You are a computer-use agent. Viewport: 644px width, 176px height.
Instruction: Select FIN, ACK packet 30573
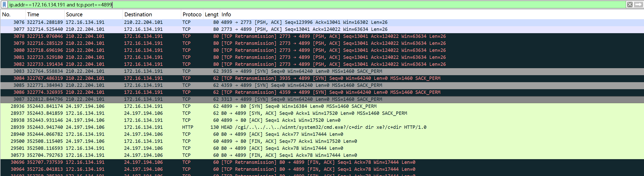coord(322,155)
